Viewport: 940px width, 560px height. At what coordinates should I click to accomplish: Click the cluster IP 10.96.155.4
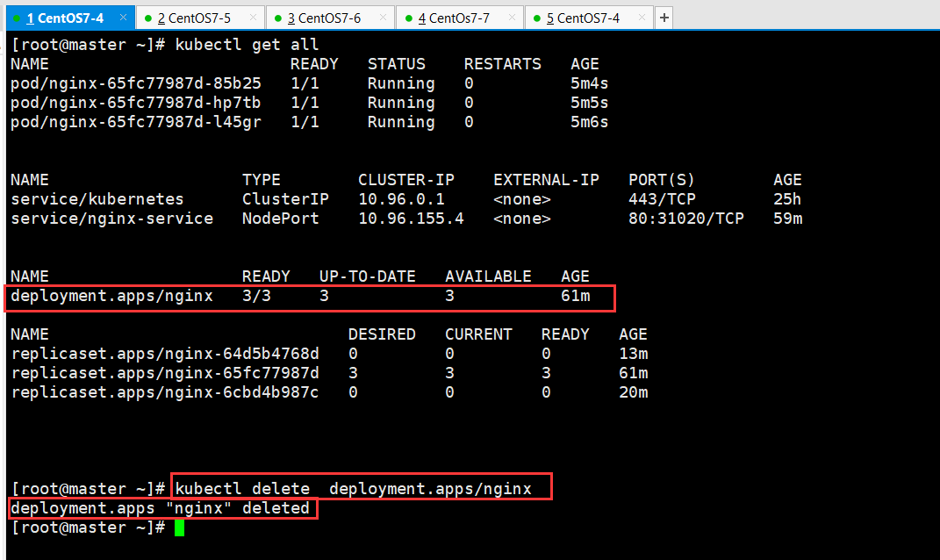[x=412, y=219]
